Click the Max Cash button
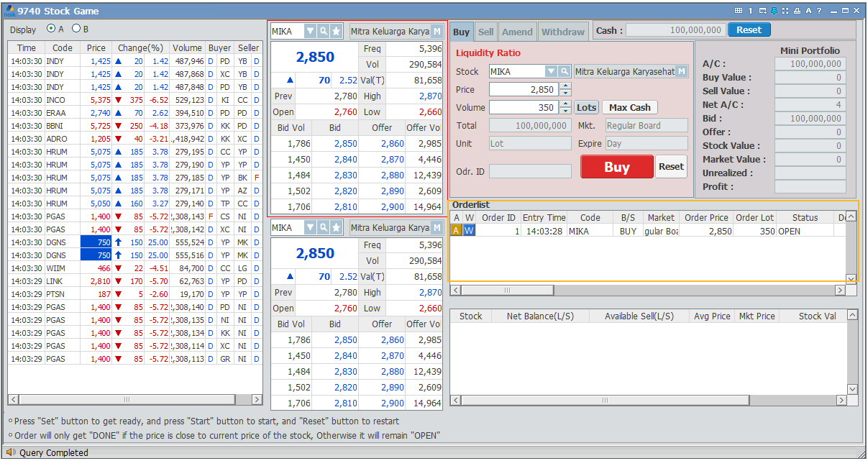 (x=629, y=107)
